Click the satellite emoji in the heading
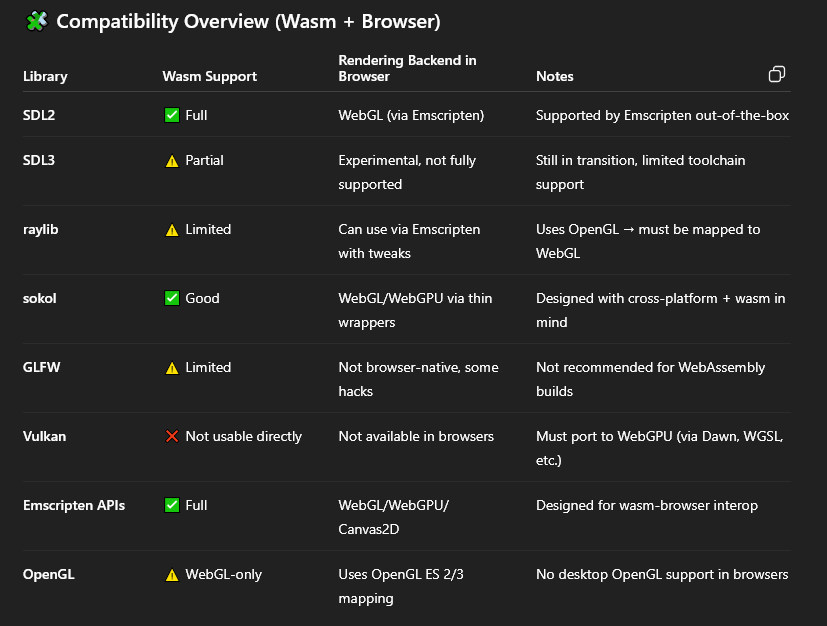This screenshot has width=827, height=626. coord(37,21)
